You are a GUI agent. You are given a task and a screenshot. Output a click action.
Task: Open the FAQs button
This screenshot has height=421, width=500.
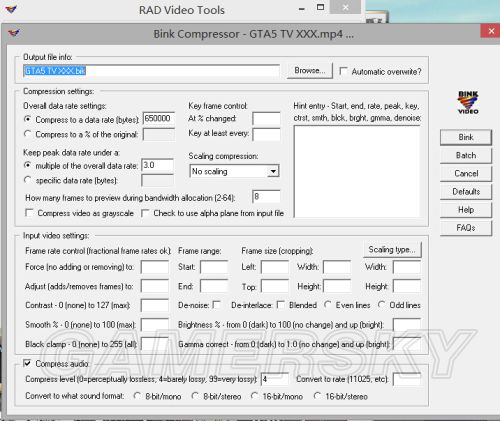[466, 228]
